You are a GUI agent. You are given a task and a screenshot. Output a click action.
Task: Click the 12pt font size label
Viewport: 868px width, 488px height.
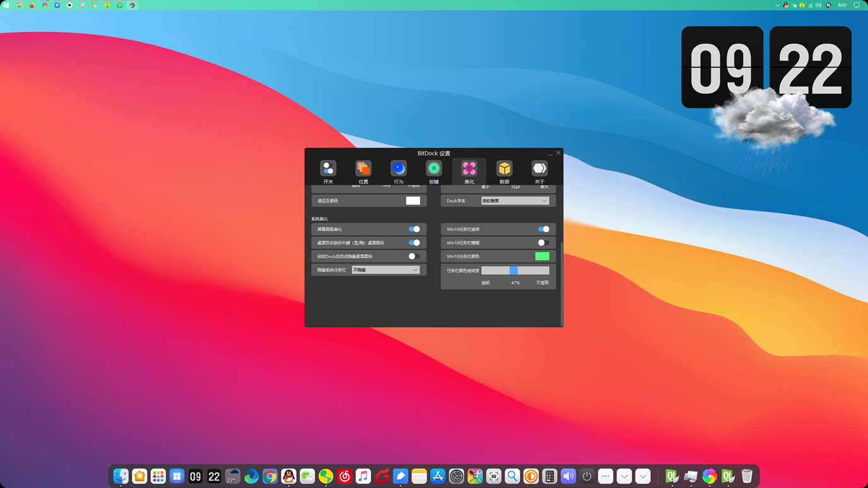[515, 187]
